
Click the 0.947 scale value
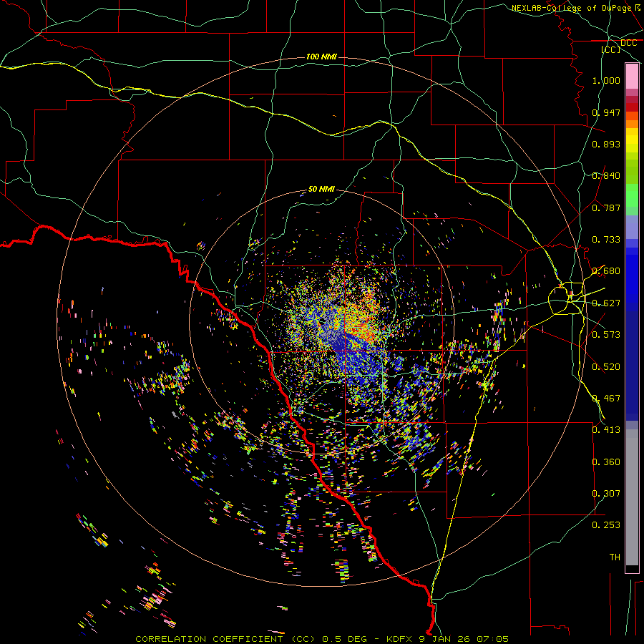(606, 112)
